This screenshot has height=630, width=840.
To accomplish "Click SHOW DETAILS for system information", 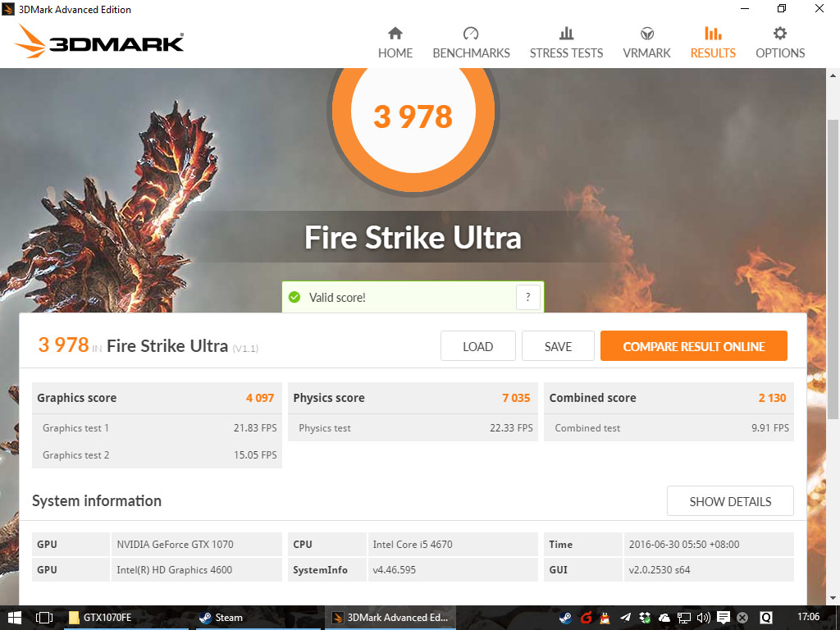I will click(x=730, y=501).
